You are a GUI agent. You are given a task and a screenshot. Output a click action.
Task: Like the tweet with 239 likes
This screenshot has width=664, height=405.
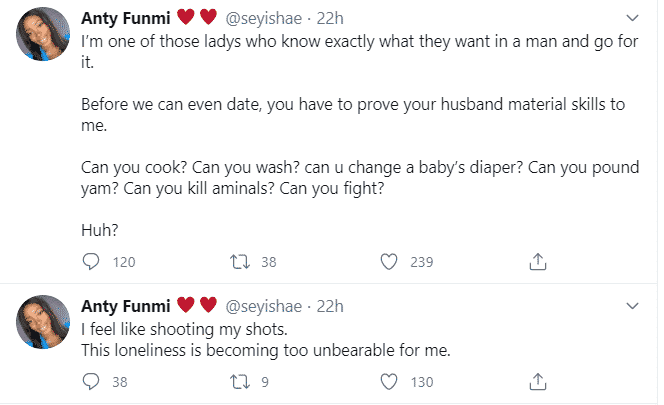390,263
